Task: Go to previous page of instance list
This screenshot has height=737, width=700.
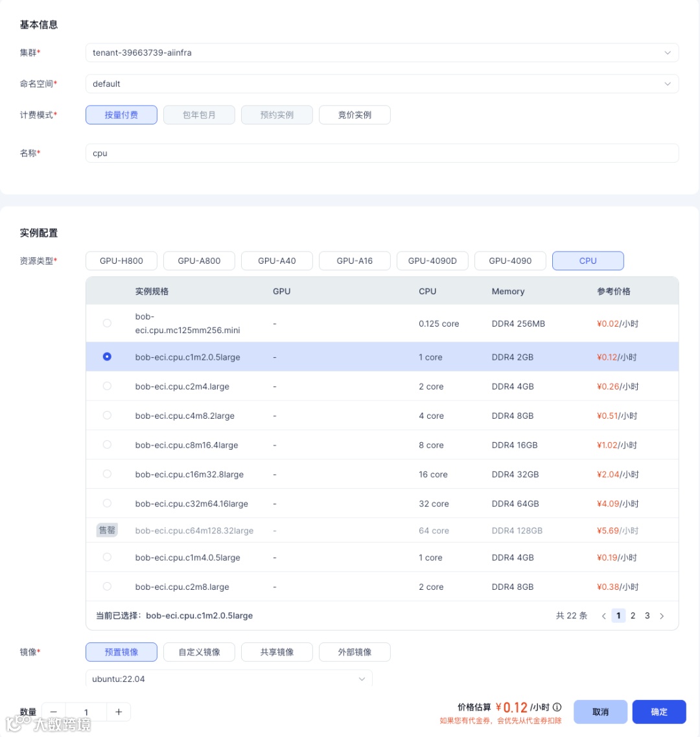Action: [x=603, y=616]
